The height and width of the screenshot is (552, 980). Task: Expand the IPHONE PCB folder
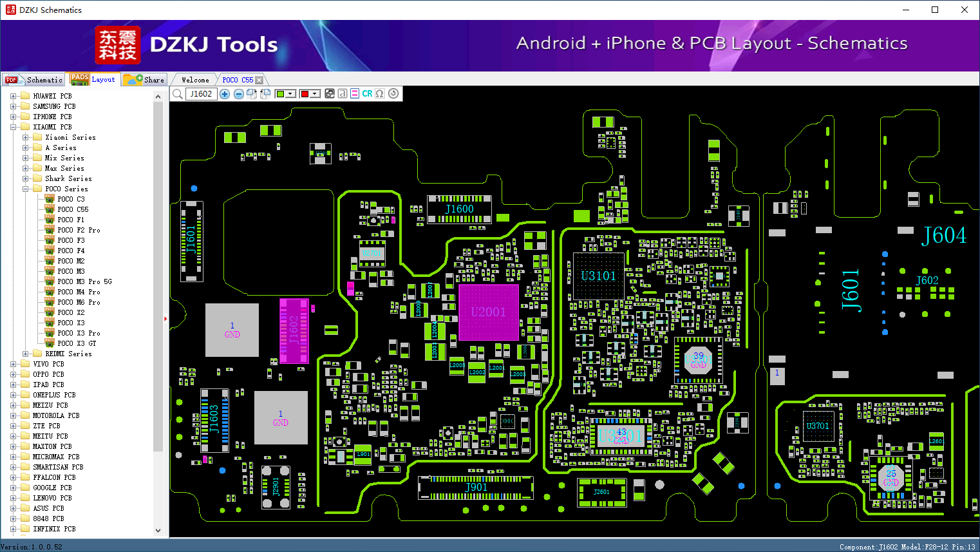(x=13, y=117)
